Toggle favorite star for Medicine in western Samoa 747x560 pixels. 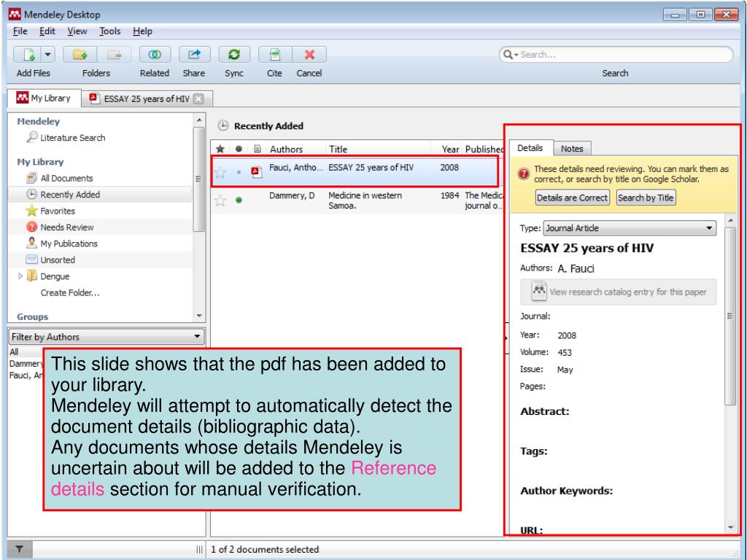pyautogui.click(x=220, y=201)
